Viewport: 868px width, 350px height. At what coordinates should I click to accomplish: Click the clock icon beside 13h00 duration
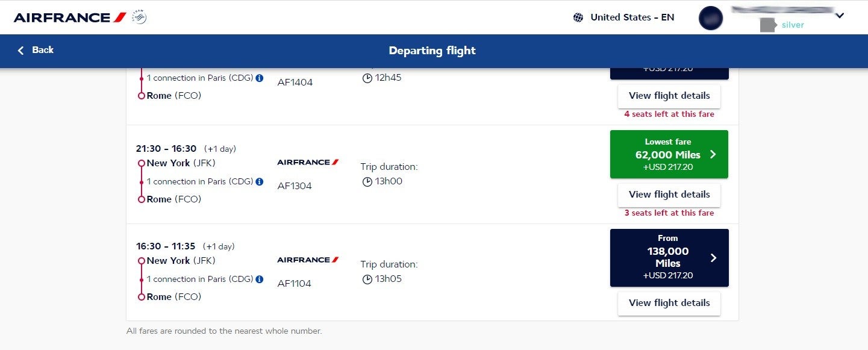point(367,182)
